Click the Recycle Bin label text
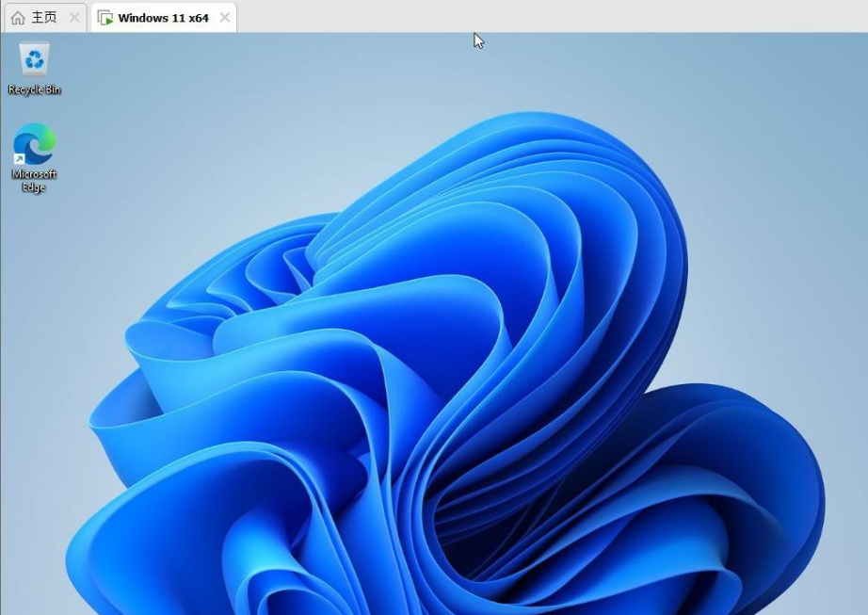868x615 pixels. (35, 90)
